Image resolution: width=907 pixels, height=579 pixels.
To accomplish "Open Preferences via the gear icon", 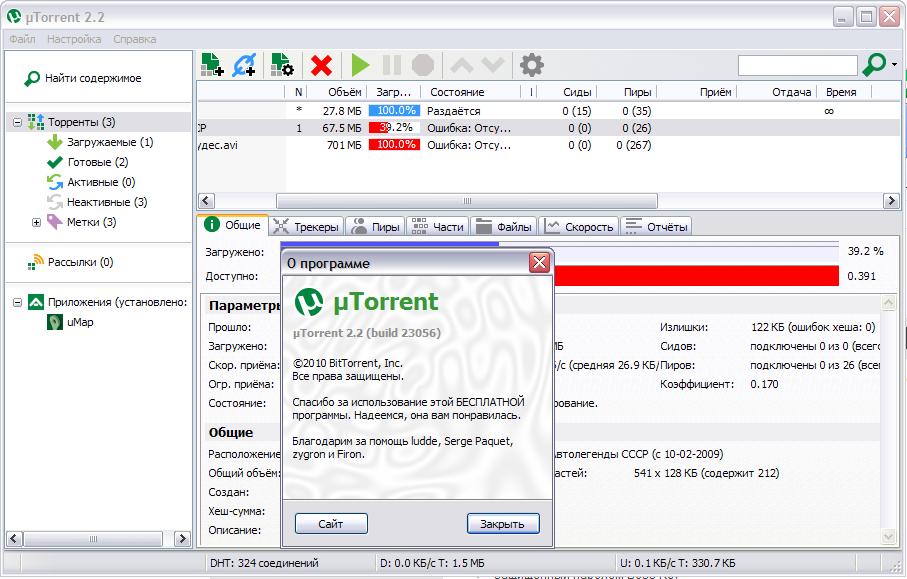I will tap(532, 66).
